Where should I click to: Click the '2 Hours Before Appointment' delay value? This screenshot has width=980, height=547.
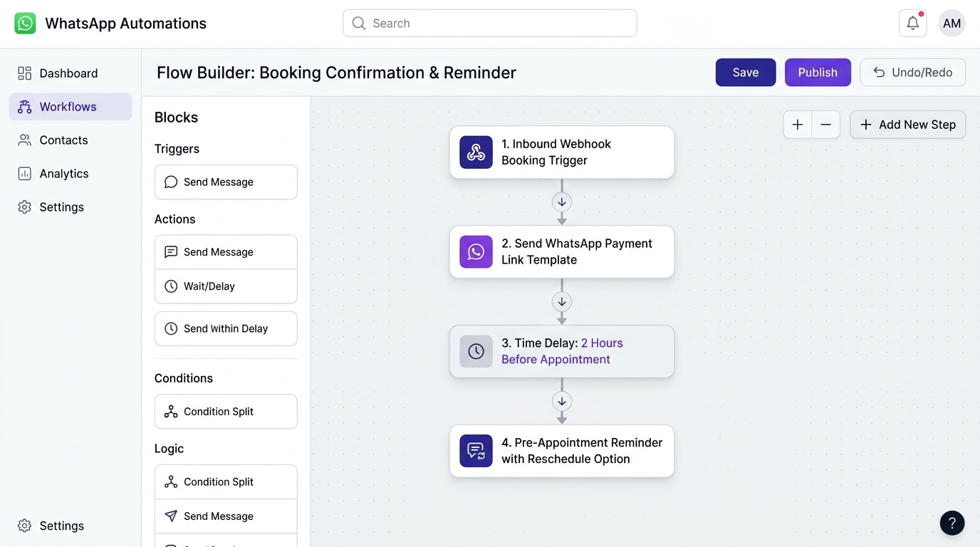click(562, 351)
